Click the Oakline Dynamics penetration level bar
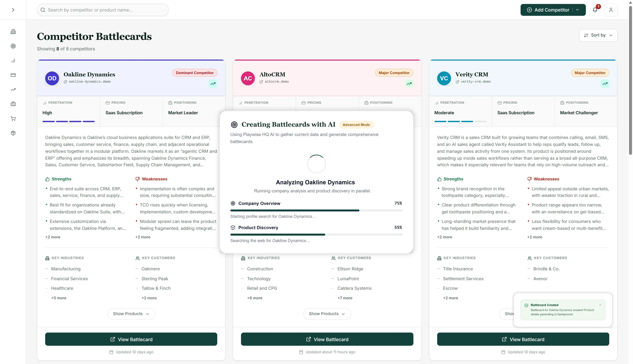The width and height of the screenshot is (633, 364). point(69,121)
